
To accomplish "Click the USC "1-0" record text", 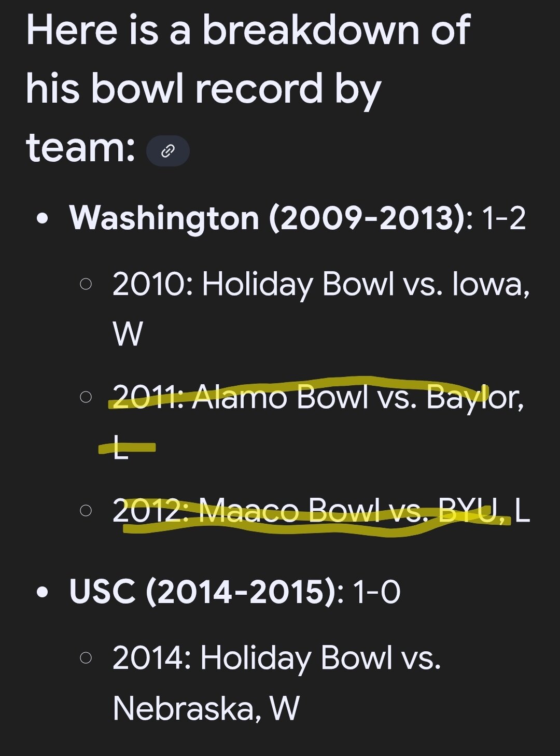I will 376,591.
